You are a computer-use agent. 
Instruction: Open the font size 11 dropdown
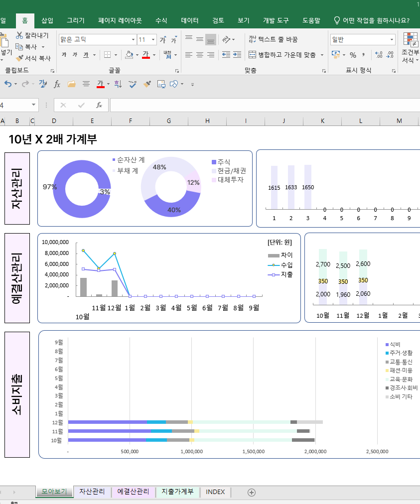tap(153, 39)
